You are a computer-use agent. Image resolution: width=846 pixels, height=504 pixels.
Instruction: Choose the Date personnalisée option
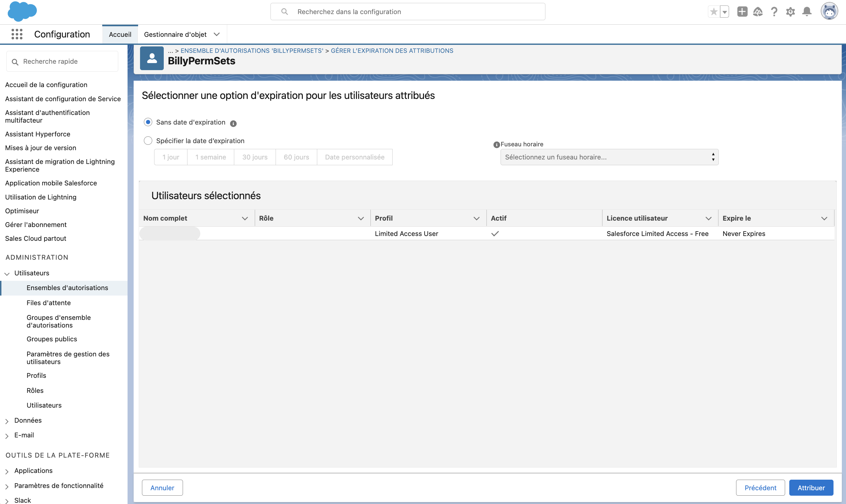[x=354, y=157]
